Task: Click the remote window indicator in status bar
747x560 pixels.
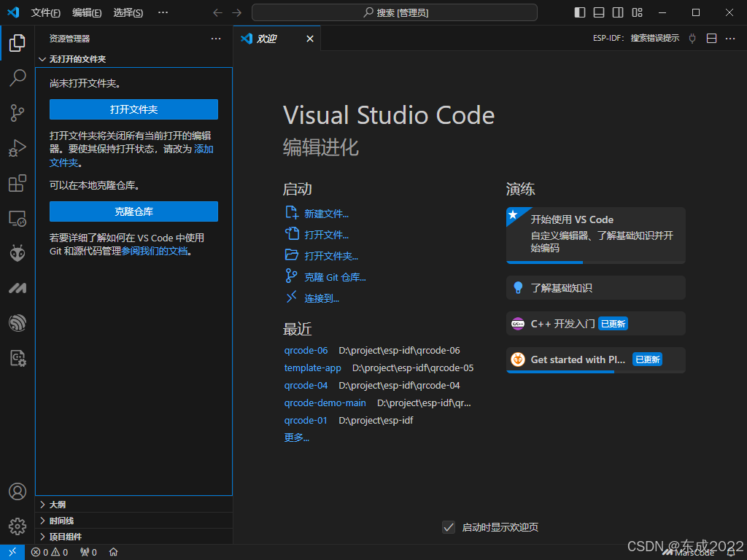Action: (x=12, y=552)
